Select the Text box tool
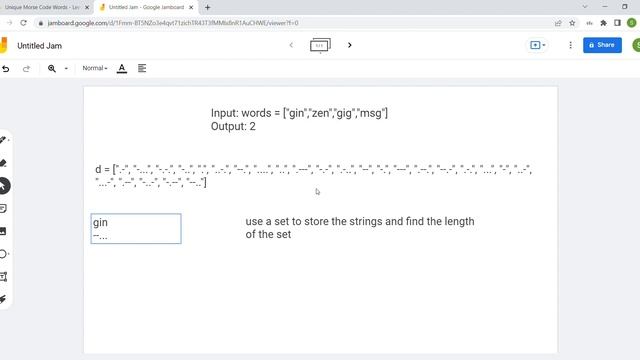 pyautogui.click(x=4, y=277)
